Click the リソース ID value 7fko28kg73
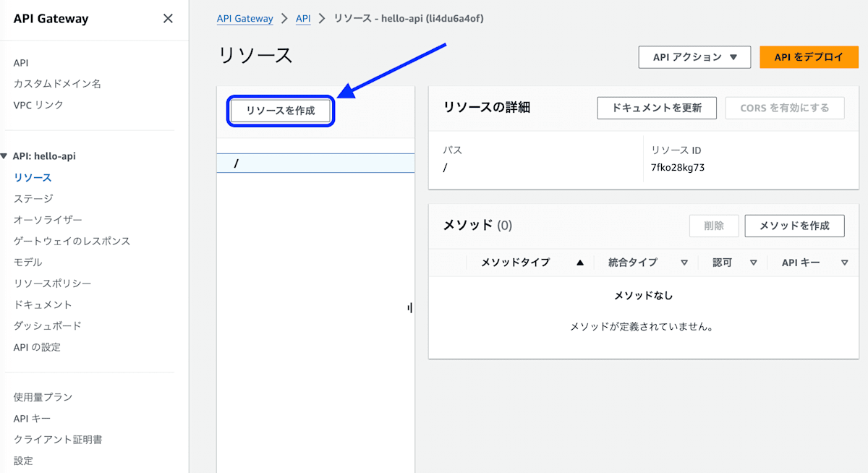Screen dimensions: 868x473 [x=678, y=168]
